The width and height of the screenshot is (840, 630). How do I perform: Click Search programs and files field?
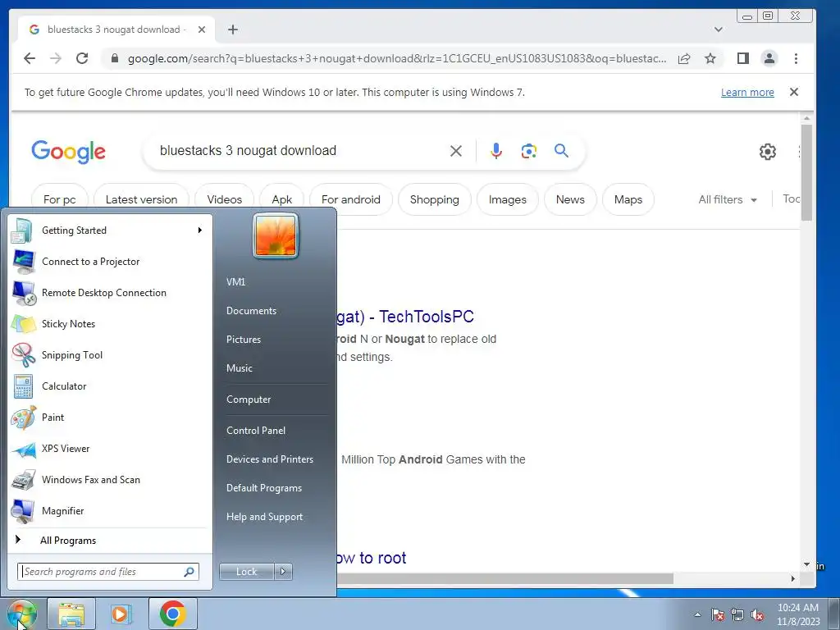108,572
